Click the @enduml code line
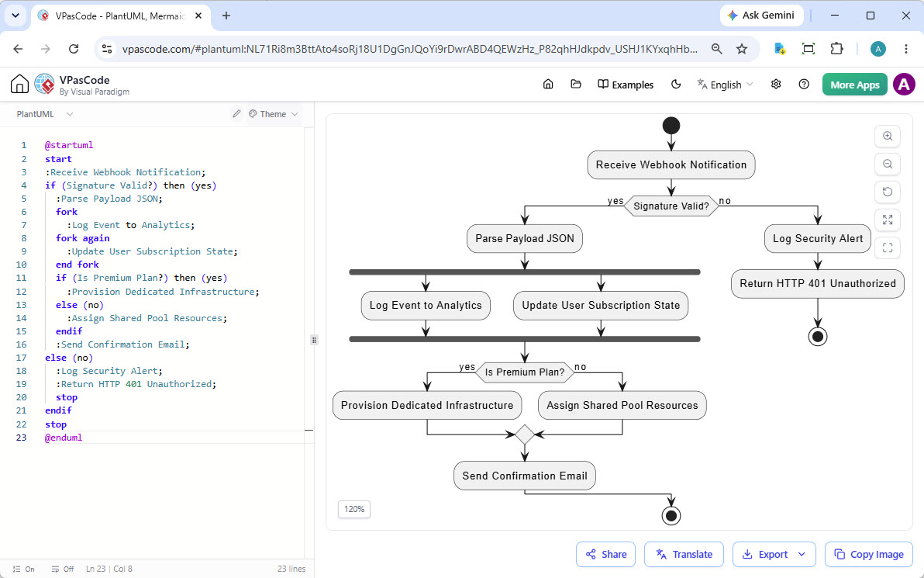Screen dimensions: 924x578 click(64, 438)
